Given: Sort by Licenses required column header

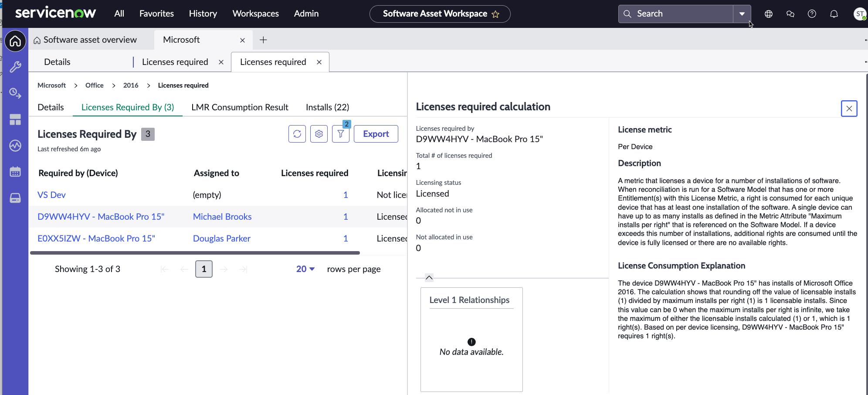Looking at the screenshot, I should (315, 173).
